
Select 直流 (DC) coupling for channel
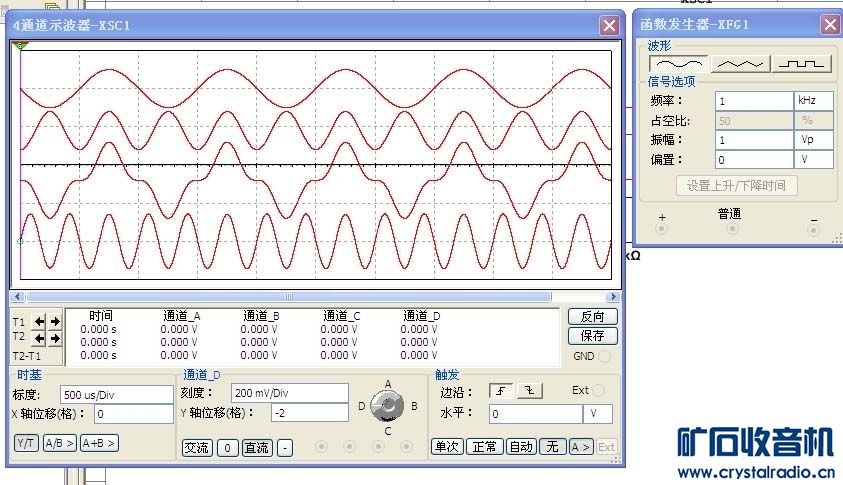(x=256, y=447)
